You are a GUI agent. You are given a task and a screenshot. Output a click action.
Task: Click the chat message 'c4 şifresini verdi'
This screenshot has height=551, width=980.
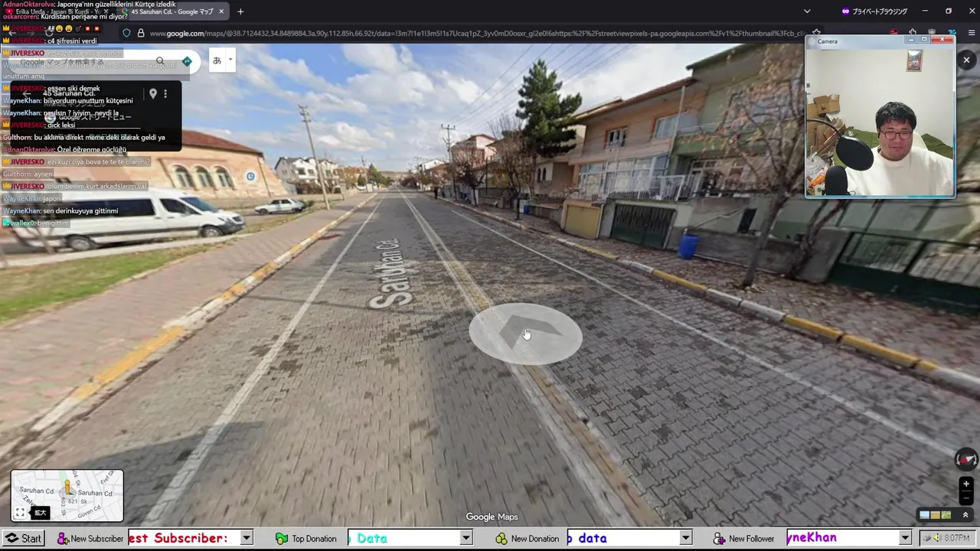coord(72,41)
